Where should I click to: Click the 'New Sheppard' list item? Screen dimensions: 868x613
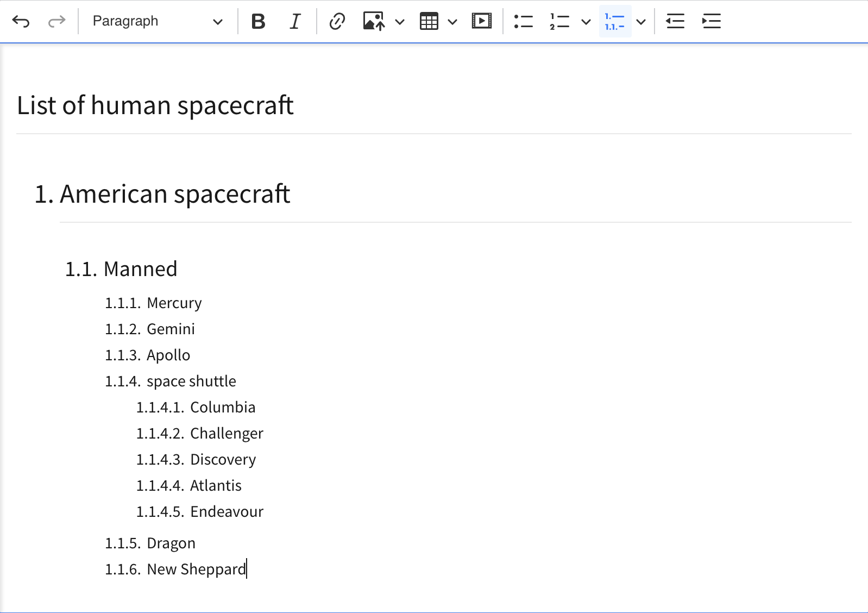tap(197, 570)
